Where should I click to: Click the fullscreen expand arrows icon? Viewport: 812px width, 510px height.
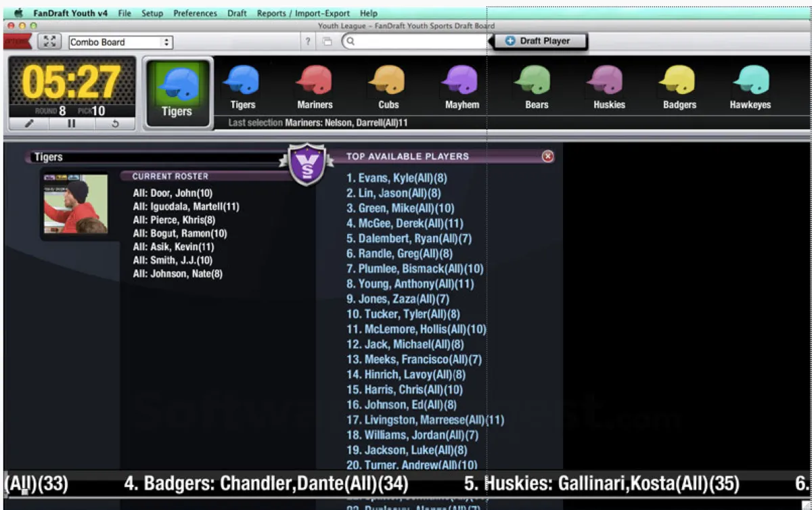49,41
